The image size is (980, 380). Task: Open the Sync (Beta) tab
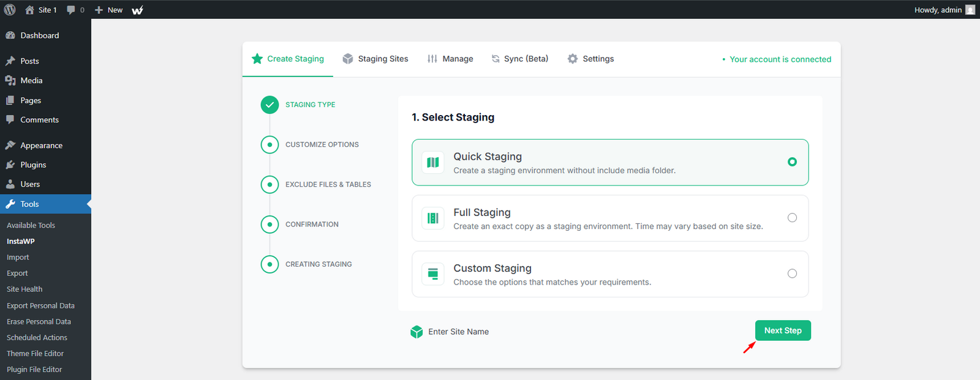520,59
